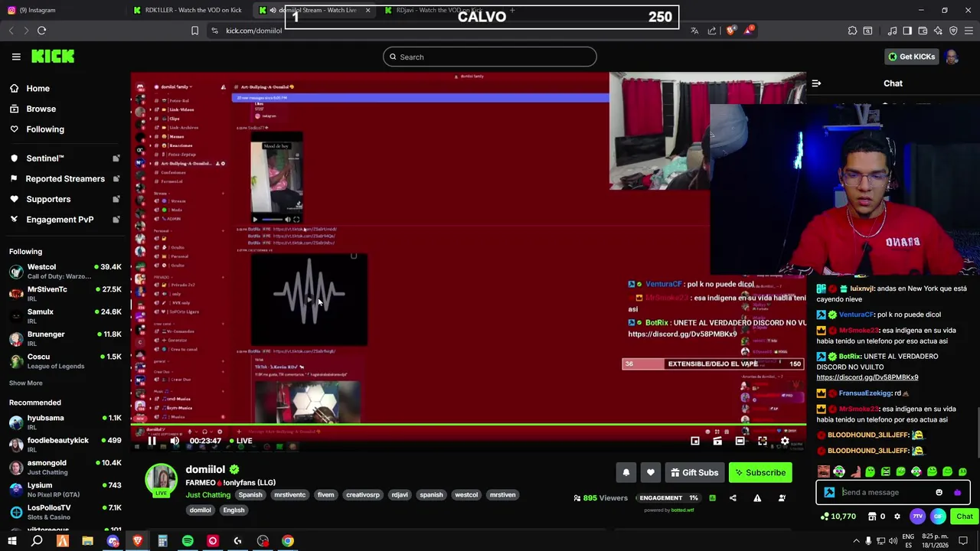Open Sentinel sidebar item
Viewport: 980px width, 551px height.
pyautogui.click(x=65, y=158)
